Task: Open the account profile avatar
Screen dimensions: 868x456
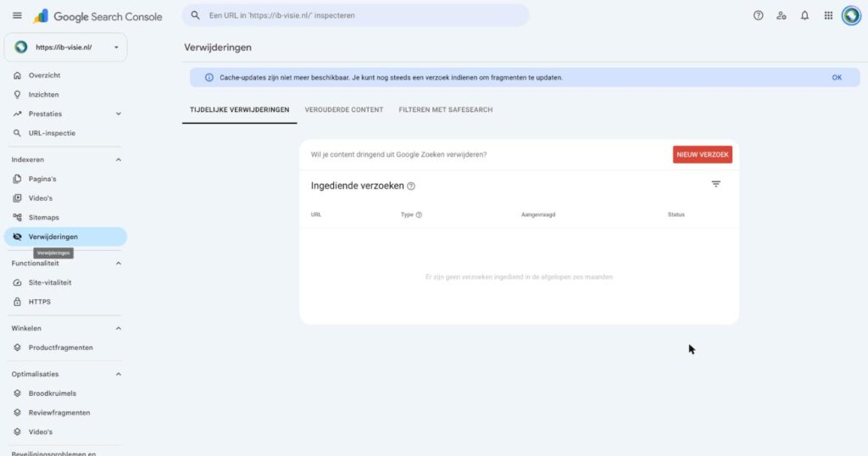Action: (x=851, y=15)
